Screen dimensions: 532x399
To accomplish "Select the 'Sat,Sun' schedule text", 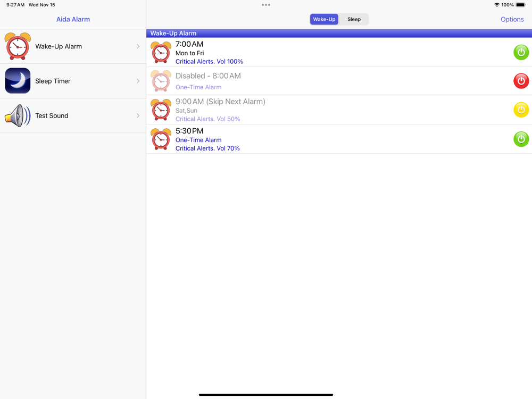I will coord(186,111).
